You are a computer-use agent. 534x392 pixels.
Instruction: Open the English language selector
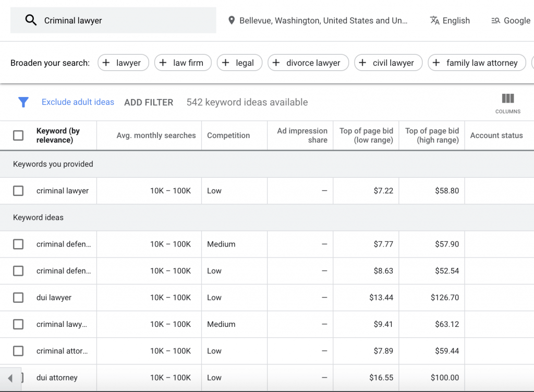tap(456, 20)
